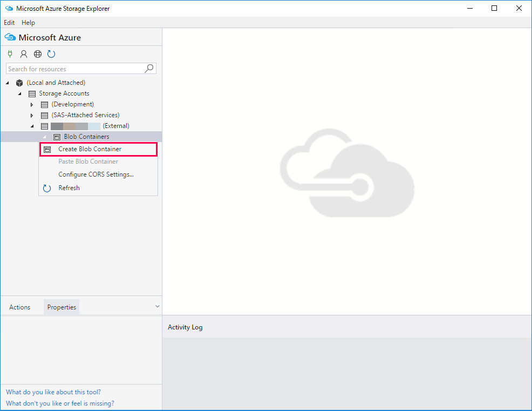
Task: Click the search magnifier icon
Action: pyautogui.click(x=149, y=69)
